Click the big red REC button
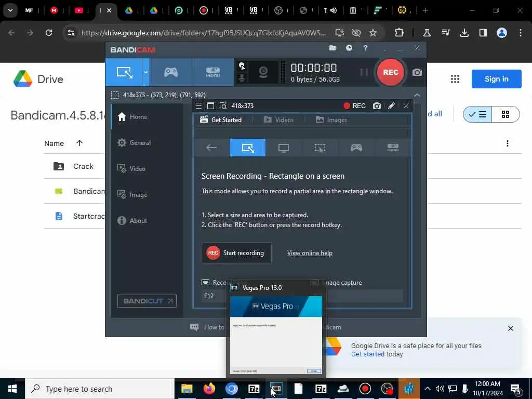532x399 pixels. tap(390, 72)
